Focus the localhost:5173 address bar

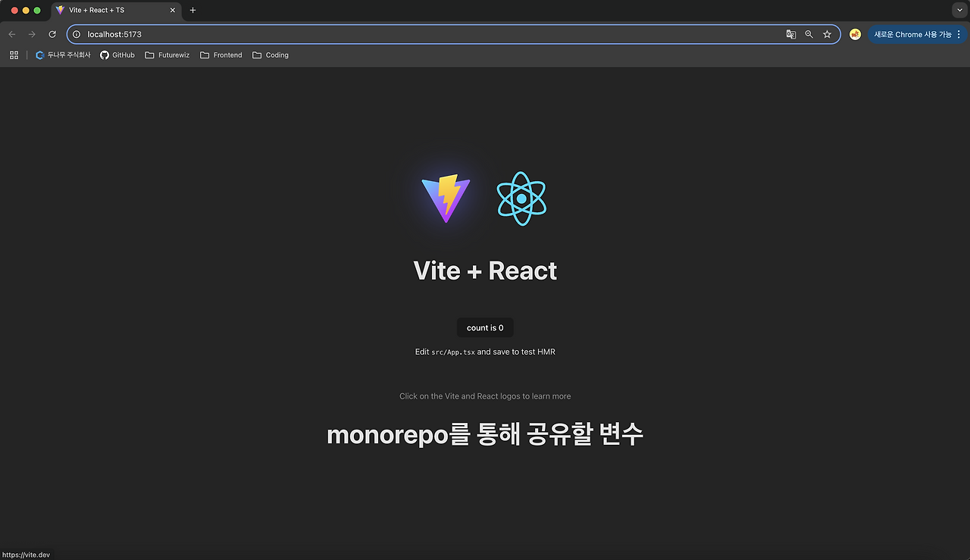coord(453,34)
